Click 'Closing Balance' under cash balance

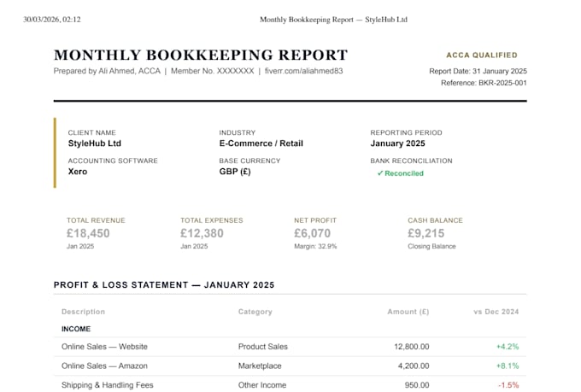tap(431, 247)
